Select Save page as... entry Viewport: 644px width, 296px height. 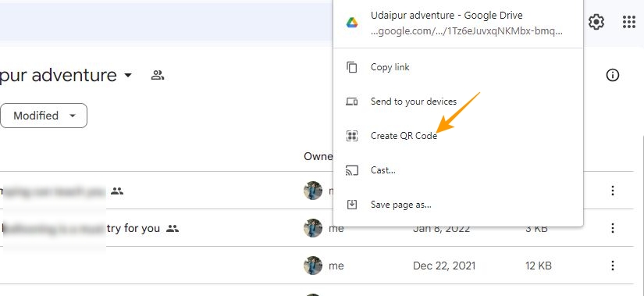[458, 205]
